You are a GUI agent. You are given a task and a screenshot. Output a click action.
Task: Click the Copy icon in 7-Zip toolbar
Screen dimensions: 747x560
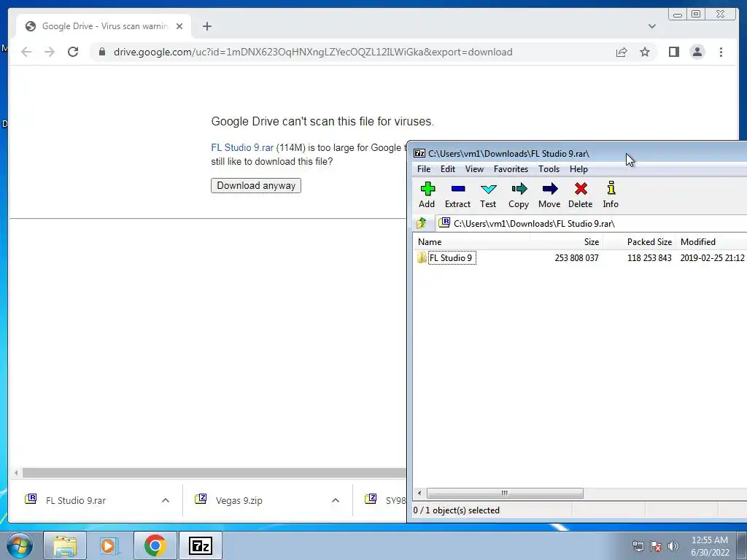(x=519, y=195)
